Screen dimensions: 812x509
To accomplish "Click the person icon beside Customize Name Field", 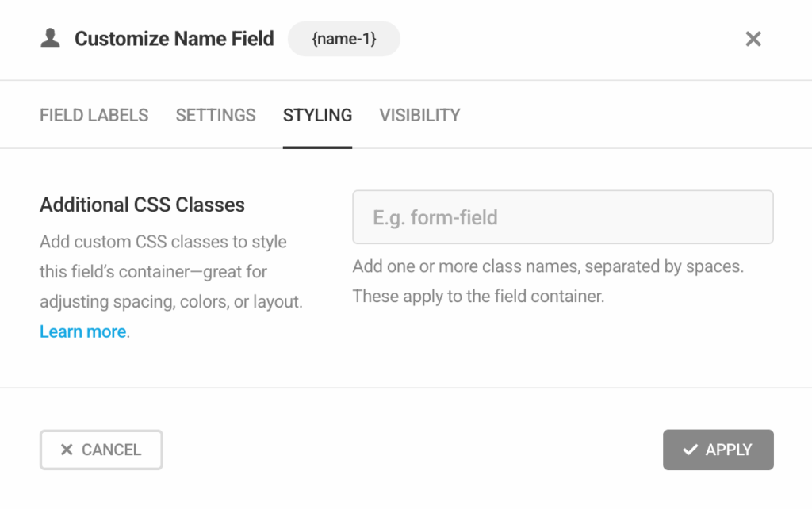I will pos(50,38).
